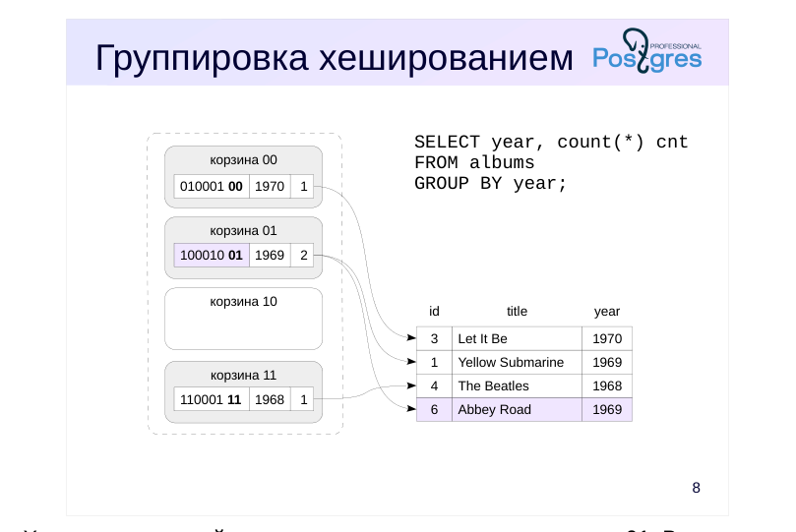Viewport: 796px width, 532px height.
Task: Click the 1968 cell in корзина 11
Action: click(270, 399)
